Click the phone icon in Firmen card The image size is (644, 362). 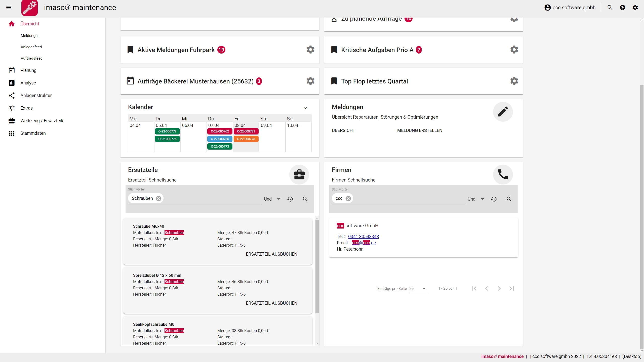(x=503, y=174)
